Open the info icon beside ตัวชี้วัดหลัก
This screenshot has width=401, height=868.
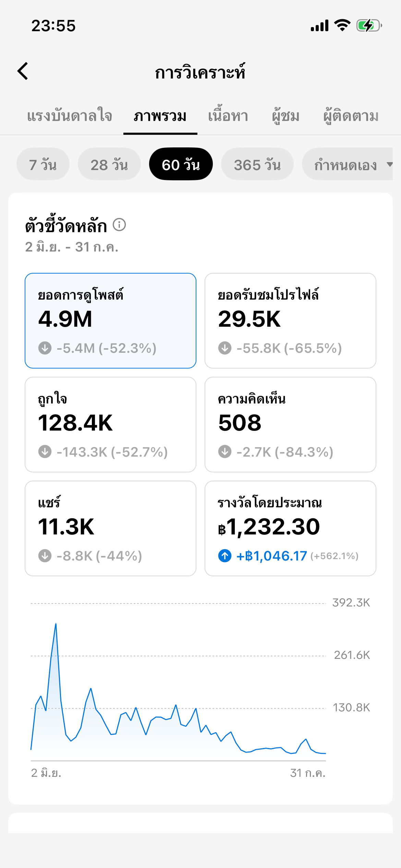[119, 225]
